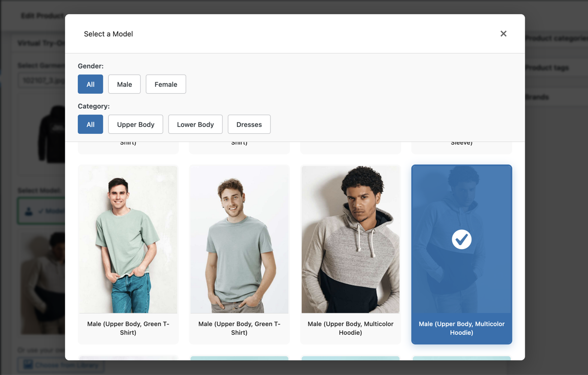Filter models by Dresses category

[249, 124]
